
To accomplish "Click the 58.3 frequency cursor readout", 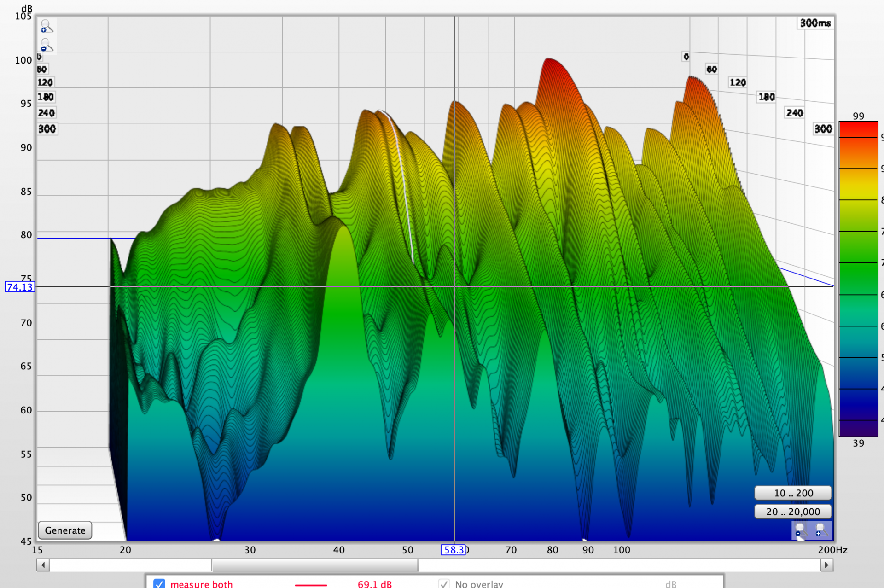I will coord(453,550).
